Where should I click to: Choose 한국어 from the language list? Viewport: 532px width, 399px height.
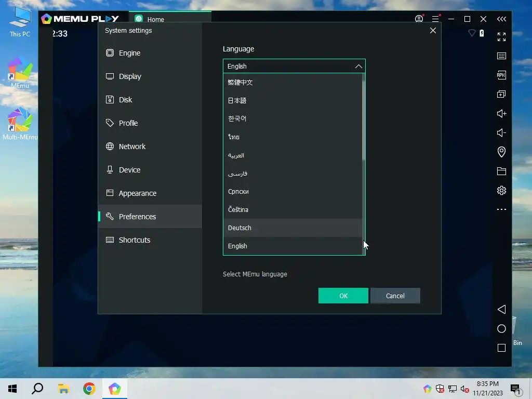(292, 119)
